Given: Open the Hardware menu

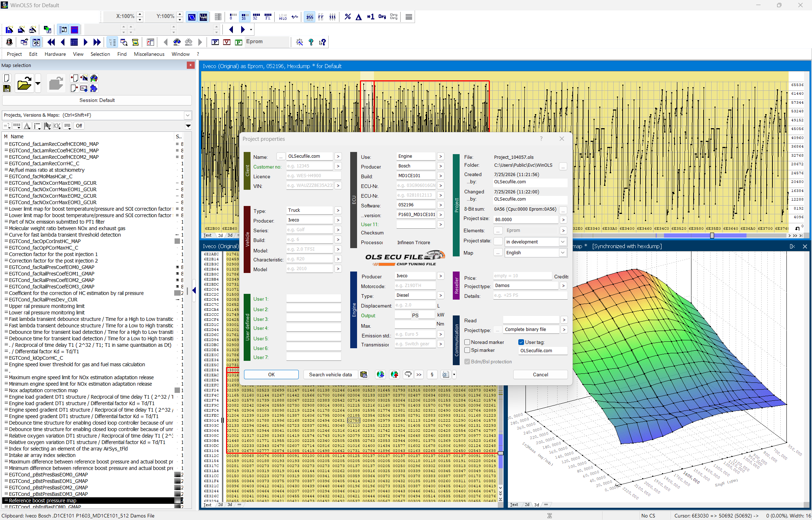Looking at the screenshot, I should [x=55, y=54].
